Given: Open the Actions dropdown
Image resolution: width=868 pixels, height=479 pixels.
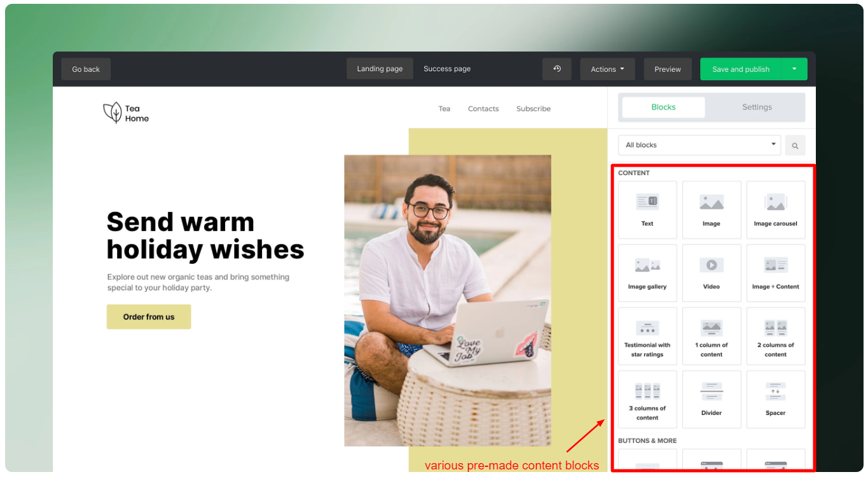Looking at the screenshot, I should pyautogui.click(x=607, y=69).
